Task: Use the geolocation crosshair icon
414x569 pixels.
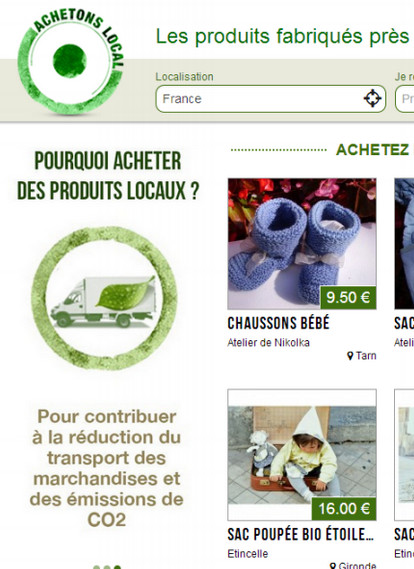Action: (372, 99)
